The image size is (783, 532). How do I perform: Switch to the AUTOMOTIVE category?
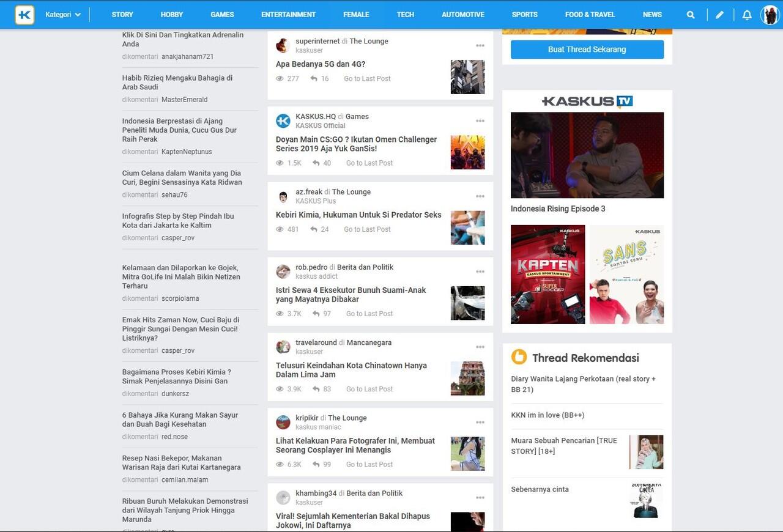click(462, 15)
